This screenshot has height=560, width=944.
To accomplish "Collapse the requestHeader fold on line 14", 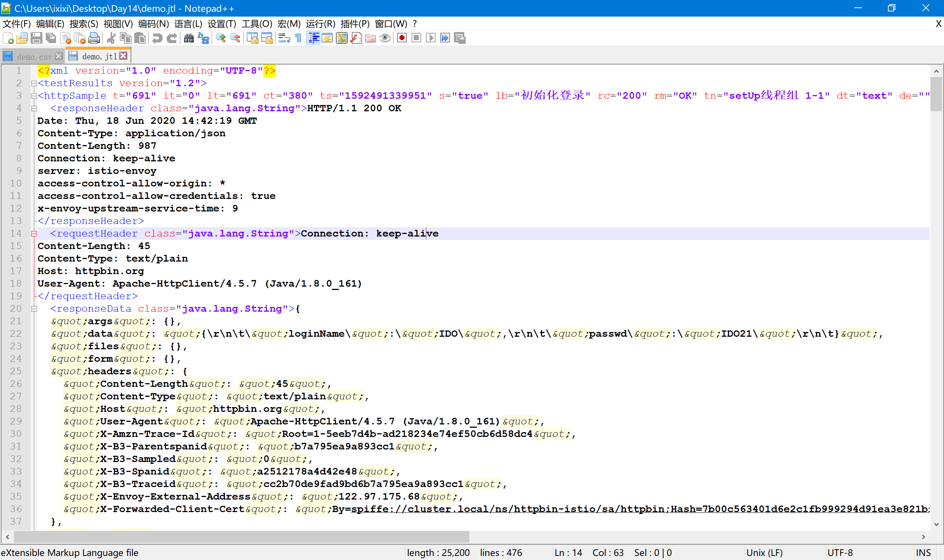I will [34, 234].
